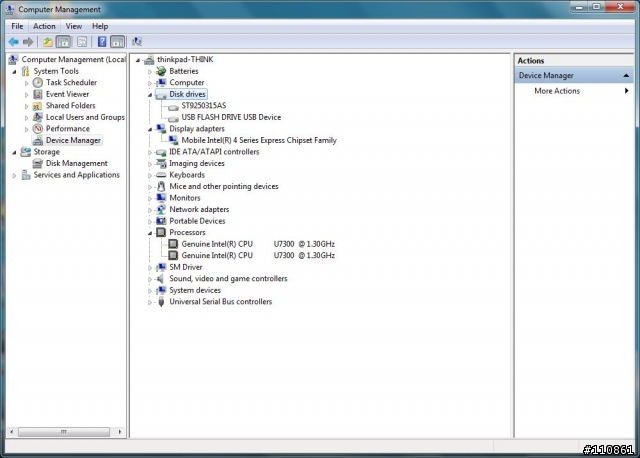
Task: Select the Computer category
Action: pos(187,82)
